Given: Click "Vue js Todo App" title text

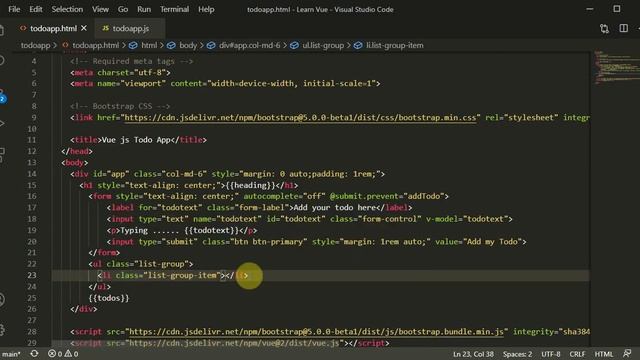Looking at the screenshot, I should [x=136, y=140].
